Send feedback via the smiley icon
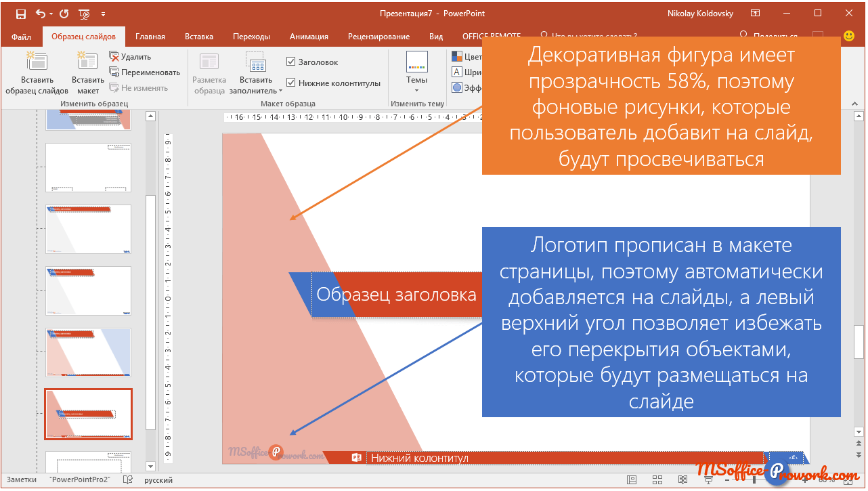The image size is (868, 491). click(849, 36)
